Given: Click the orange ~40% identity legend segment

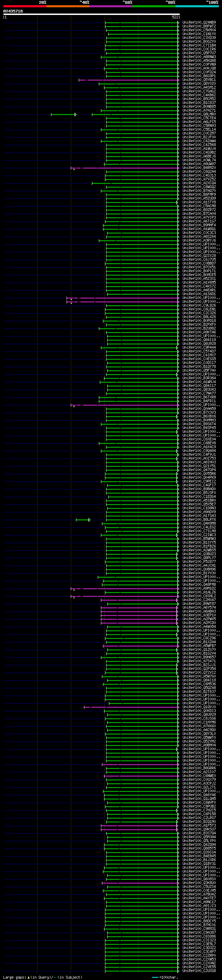Looking at the screenshot, I should click(x=68, y=6).
